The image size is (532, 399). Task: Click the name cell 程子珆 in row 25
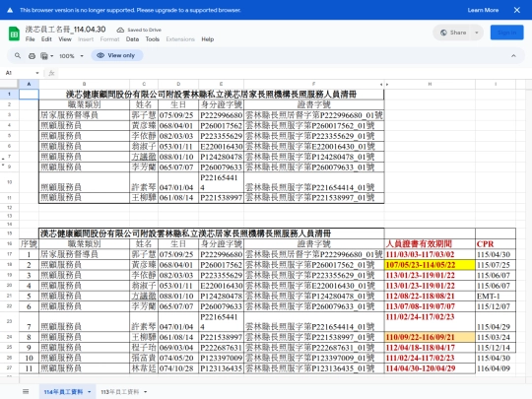[x=144, y=348]
